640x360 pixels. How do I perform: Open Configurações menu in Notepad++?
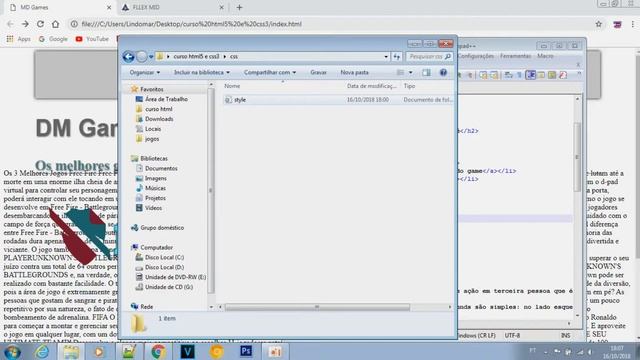coord(476,56)
